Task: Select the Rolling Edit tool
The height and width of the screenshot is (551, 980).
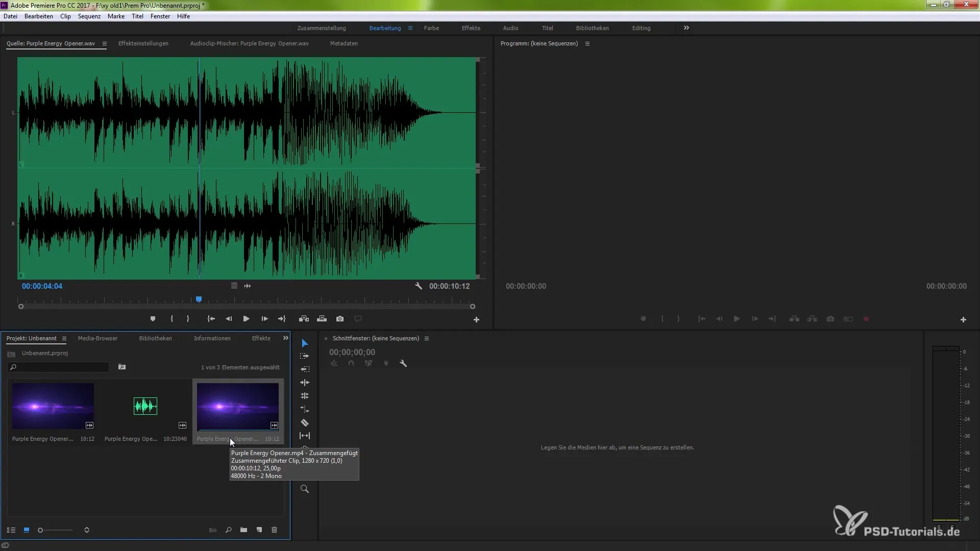Action: [305, 396]
